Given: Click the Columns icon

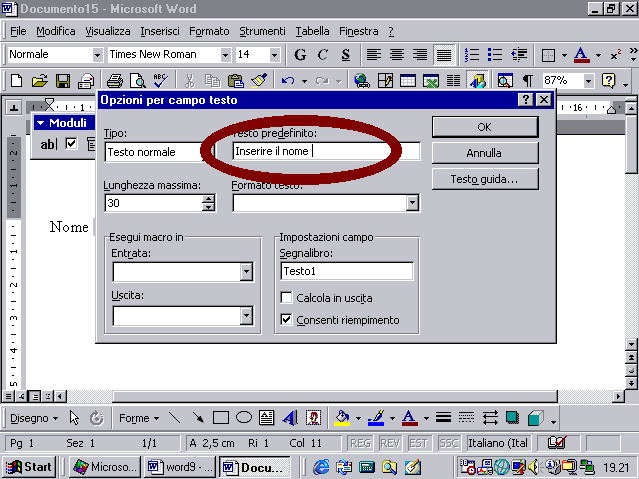Looking at the screenshot, I should [x=454, y=81].
